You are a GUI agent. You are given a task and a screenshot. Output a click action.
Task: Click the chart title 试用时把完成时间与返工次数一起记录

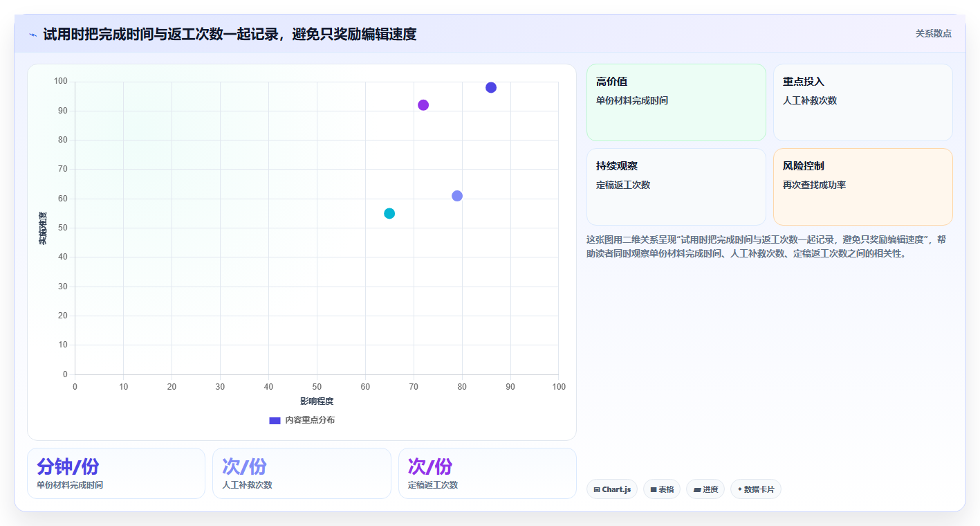coord(230,34)
